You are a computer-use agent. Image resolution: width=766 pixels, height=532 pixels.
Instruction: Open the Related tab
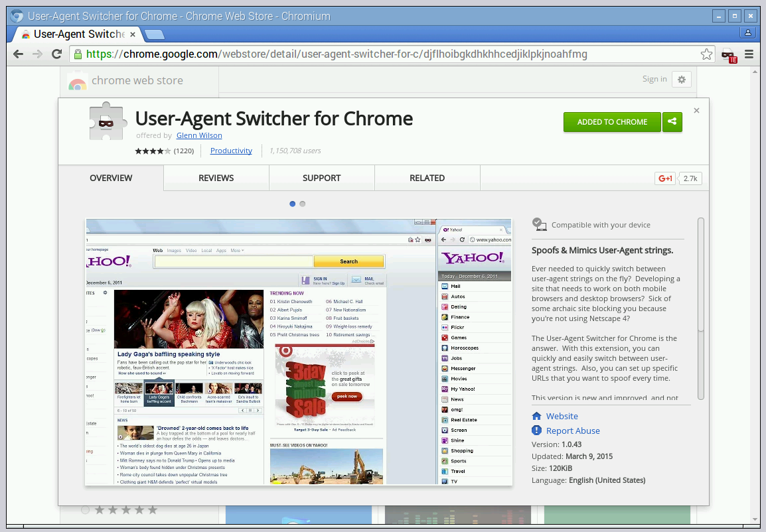427,178
